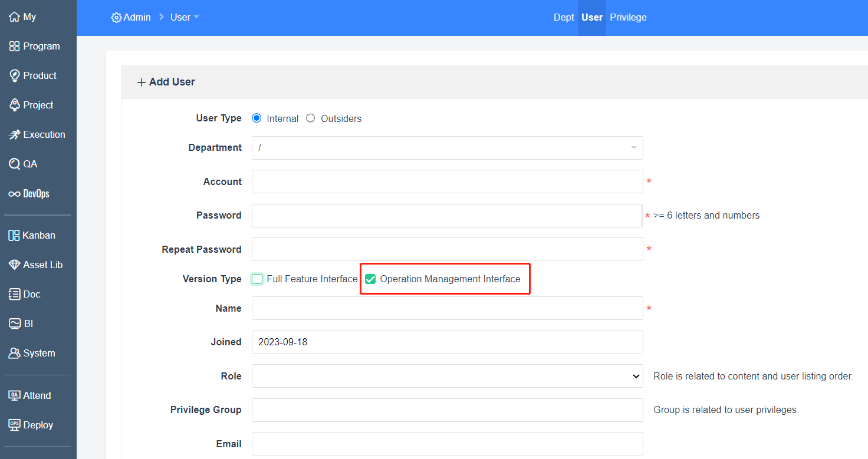The image size is (868, 459).
Task: Open the Project rocket icon
Action: (x=15, y=105)
